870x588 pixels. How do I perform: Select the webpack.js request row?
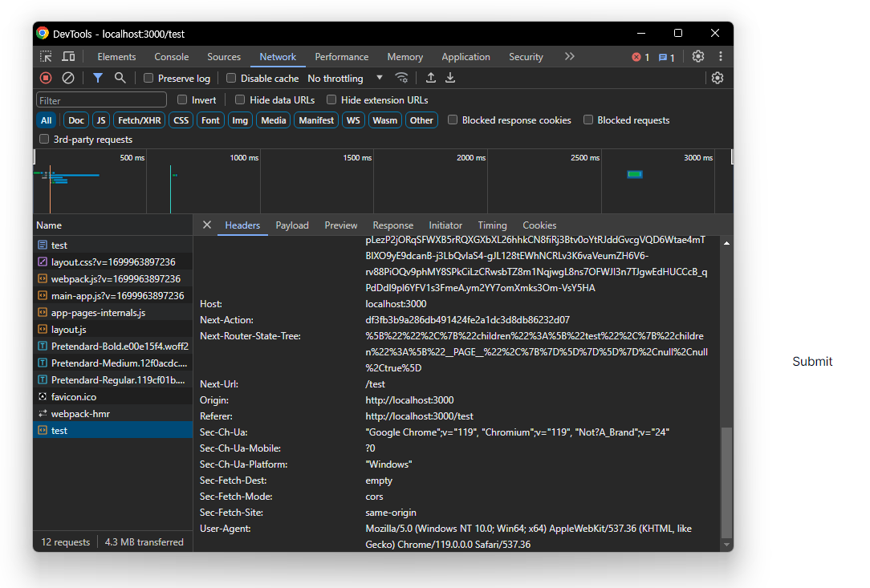point(113,278)
